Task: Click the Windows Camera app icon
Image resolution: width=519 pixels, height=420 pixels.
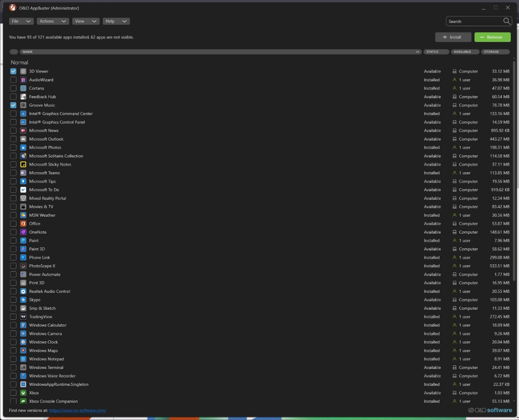Action: tap(23, 334)
